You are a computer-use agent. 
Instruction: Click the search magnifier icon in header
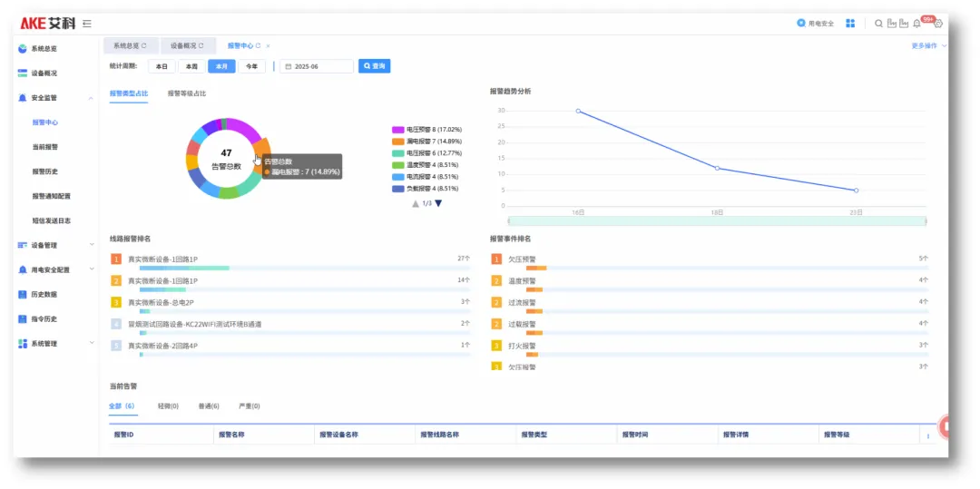click(878, 24)
